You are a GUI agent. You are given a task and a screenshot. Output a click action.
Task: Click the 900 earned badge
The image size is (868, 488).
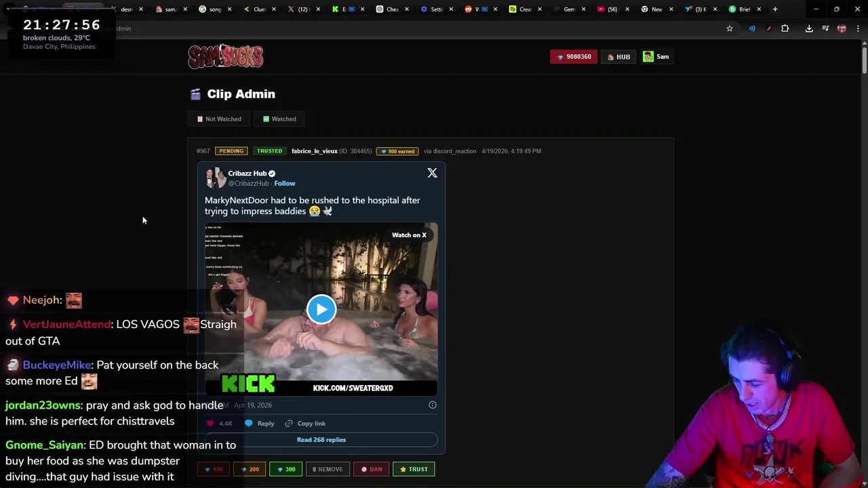(x=397, y=151)
